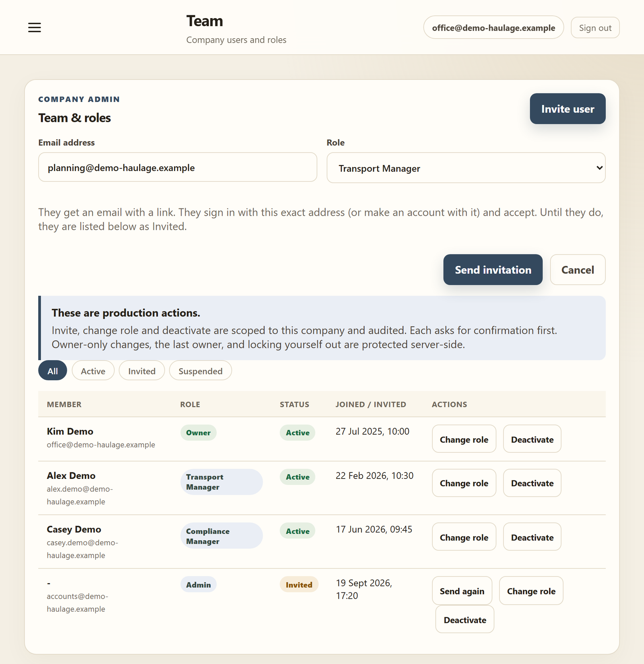This screenshot has height=664, width=644.
Task: Click the date 22 Feb 2026, 10:30
Action: click(x=374, y=476)
